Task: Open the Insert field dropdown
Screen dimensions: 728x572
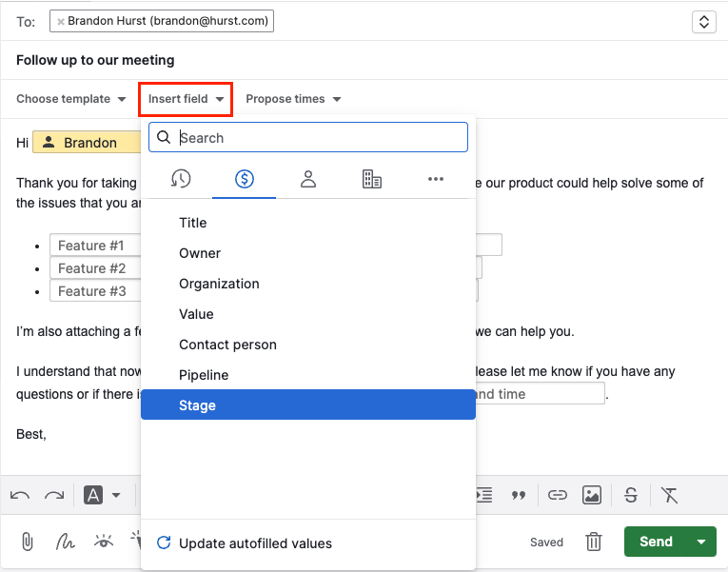Action: pyautogui.click(x=186, y=99)
